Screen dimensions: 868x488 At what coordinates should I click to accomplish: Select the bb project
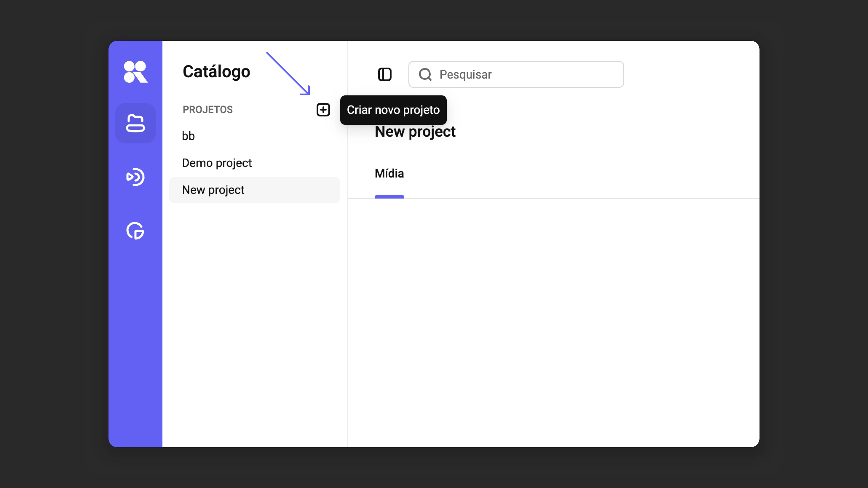click(x=254, y=136)
